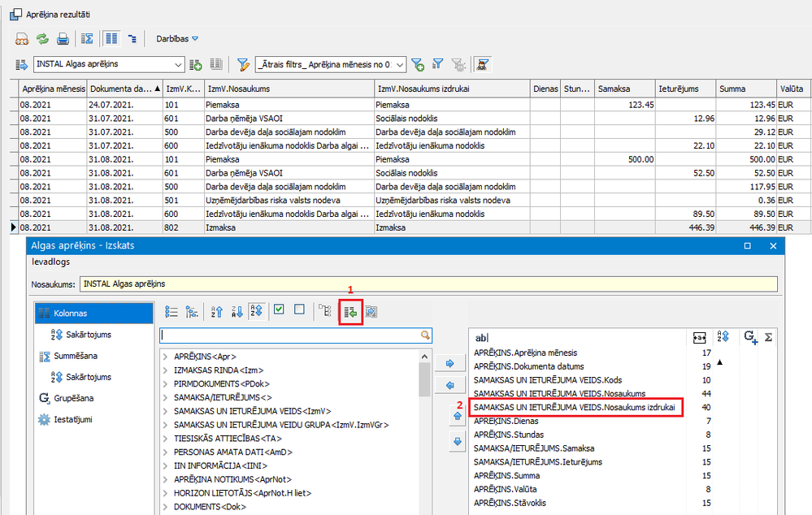Click the greyed hierarchy structure icon
Viewport: 812px width, 515px height.
(x=324, y=311)
